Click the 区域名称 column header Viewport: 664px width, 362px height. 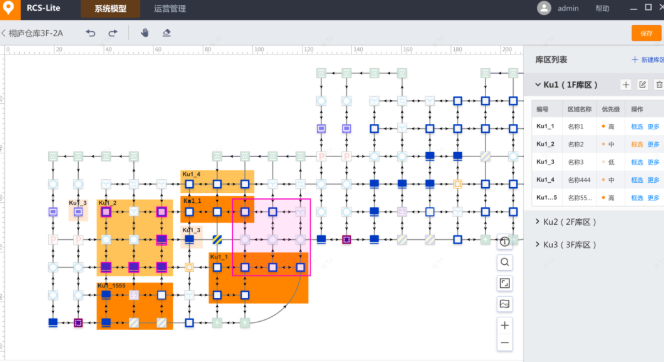[x=579, y=109]
